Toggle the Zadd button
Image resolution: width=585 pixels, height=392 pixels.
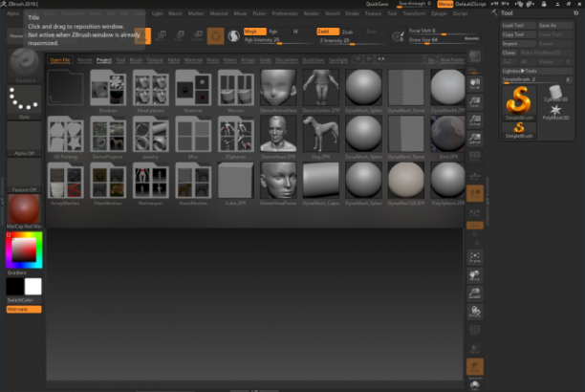pos(328,32)
